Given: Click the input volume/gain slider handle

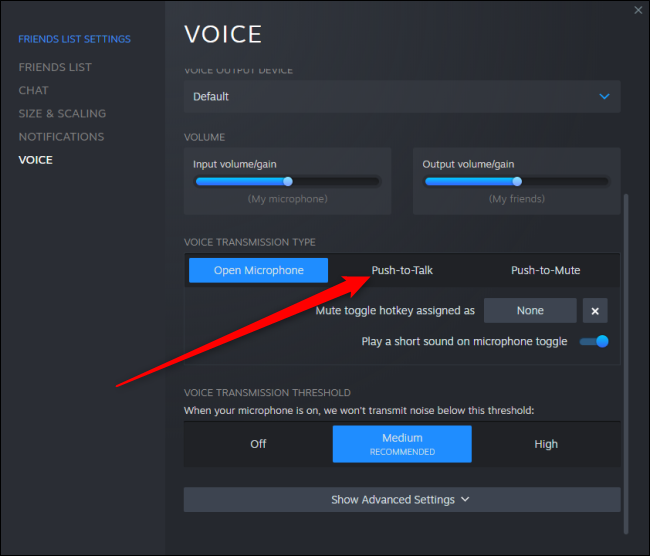Looking at the screenshot, I should pyautogui.click(x=288, y=181).
